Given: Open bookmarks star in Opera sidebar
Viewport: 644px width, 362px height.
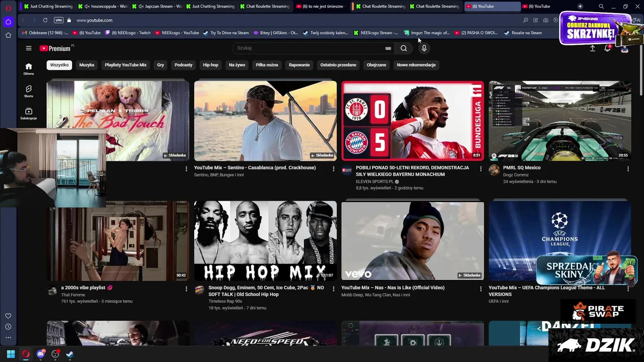Looking at the screenshot, I should tap(8, 35).
